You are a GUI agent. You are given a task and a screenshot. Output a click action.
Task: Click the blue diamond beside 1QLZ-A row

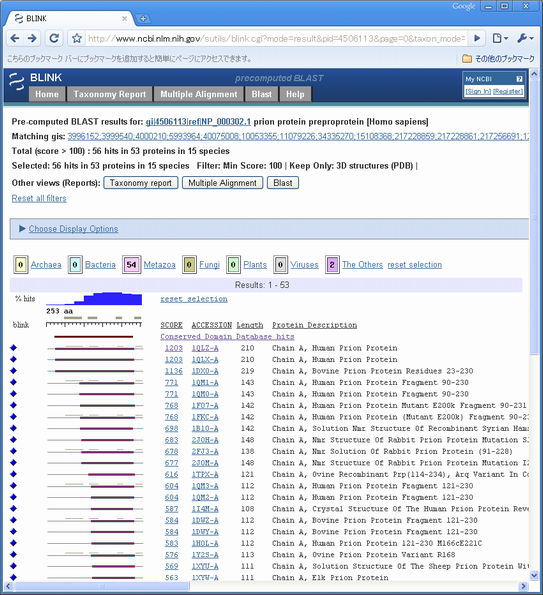pyautogui.click(x=14, y=348)
